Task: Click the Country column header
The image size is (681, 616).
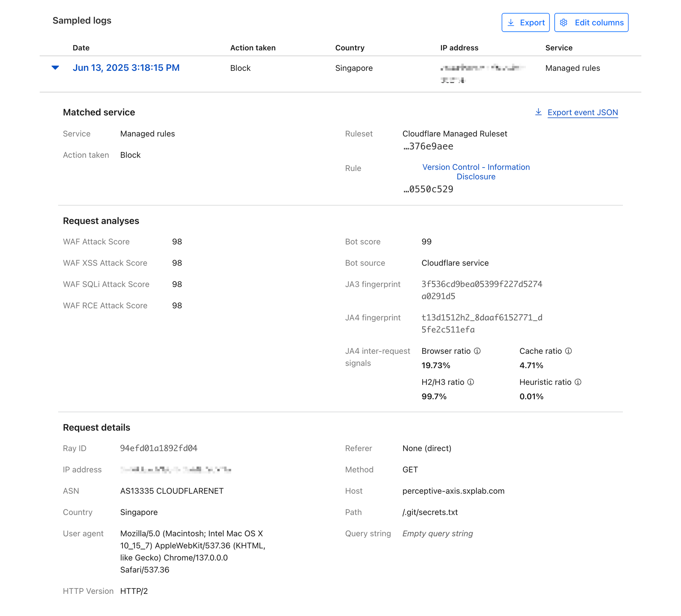Action: click(350, 48)
